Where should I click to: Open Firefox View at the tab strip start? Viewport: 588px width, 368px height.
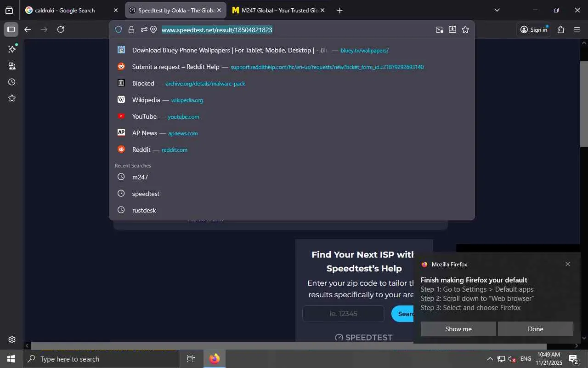point(9,10)
